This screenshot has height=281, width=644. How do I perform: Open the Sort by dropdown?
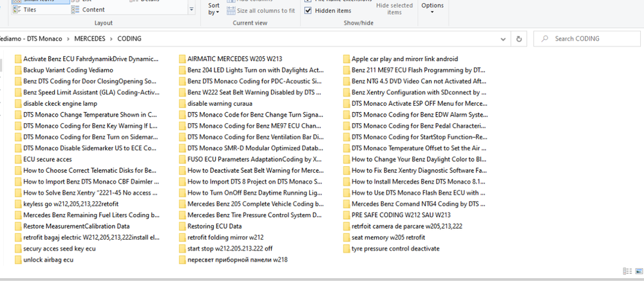click(x=214, y=9)
